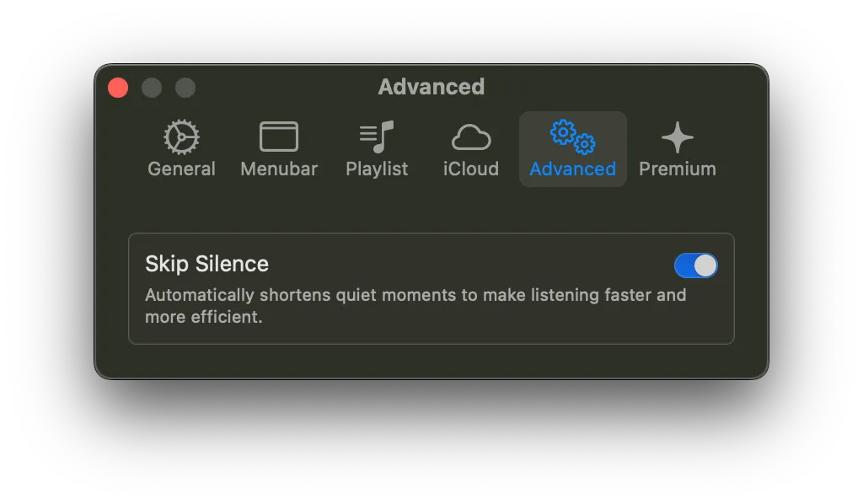The height and width of the screenshot is (504, 863).
Task: Open the Premium tab
Action: pos(678,169)
